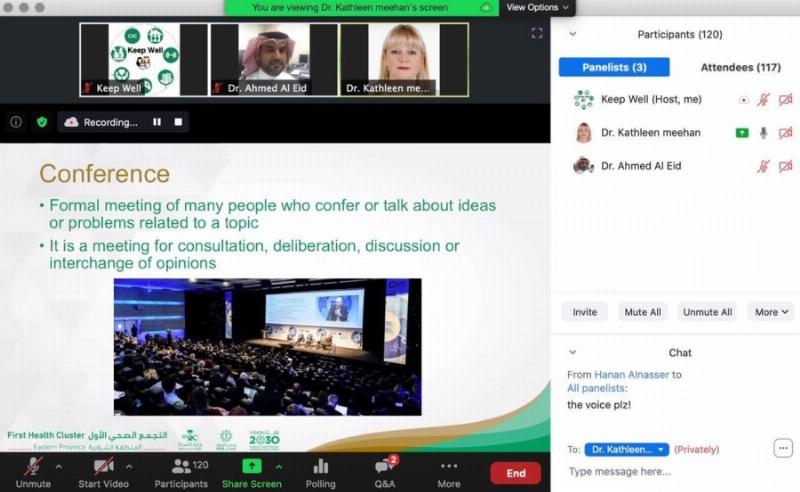Enter full screen mode
Screen dimensions: 800x492
click(537, 33)
